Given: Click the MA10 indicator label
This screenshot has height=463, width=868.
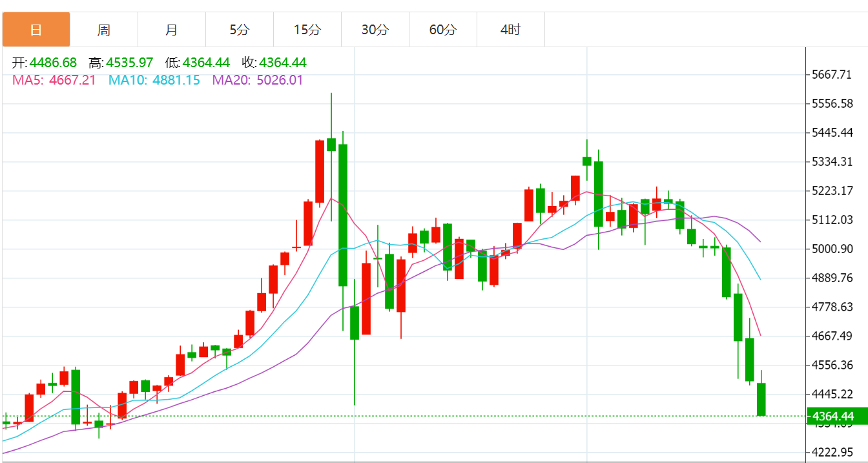Looking at the screenshot, I should [154, 80].
